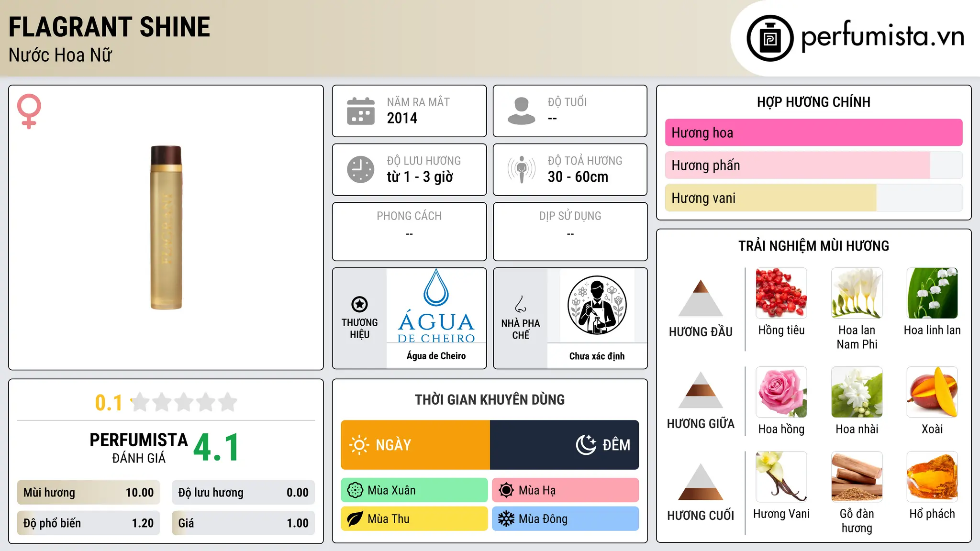Click the nose icon above Nhà pha chế
Image resolution: width=980 pixels, height=551 pixels.
coord(521,304)
